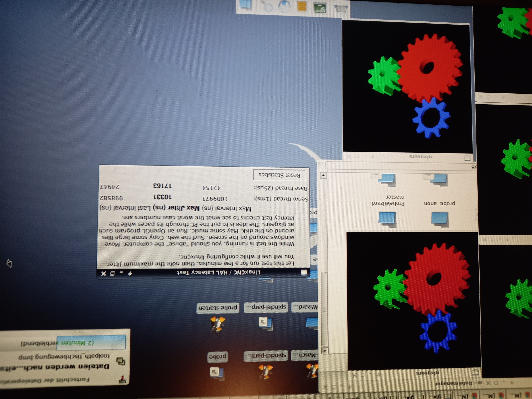Image resolution: width=532 pixels, height=399 pixels.
Task: Click the file manager scrollbar arrow nearest the dock
Action: 323,175
